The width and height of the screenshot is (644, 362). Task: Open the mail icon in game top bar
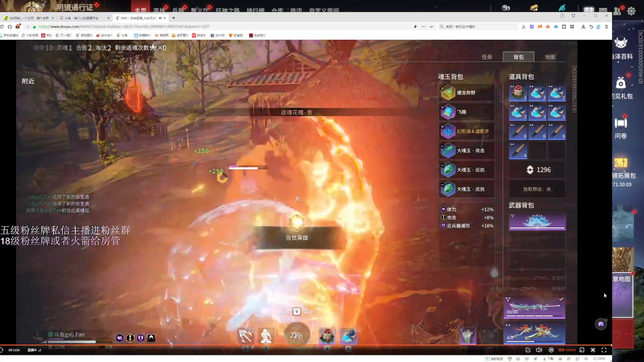(x=603, y=10)
